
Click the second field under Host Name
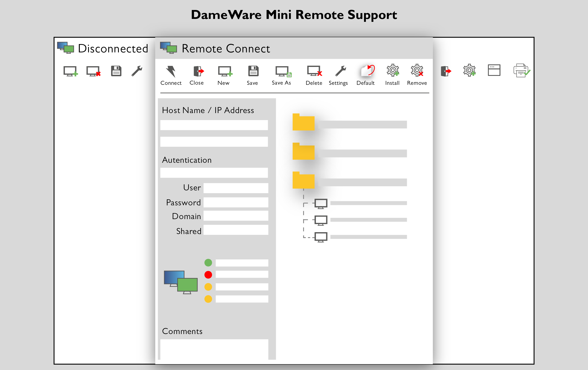coord(214,142)
